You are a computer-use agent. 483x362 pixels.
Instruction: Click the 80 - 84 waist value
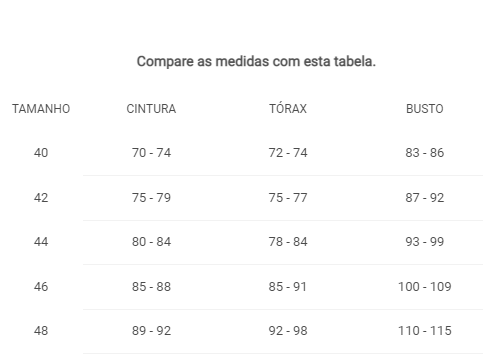tap(151, 242)
